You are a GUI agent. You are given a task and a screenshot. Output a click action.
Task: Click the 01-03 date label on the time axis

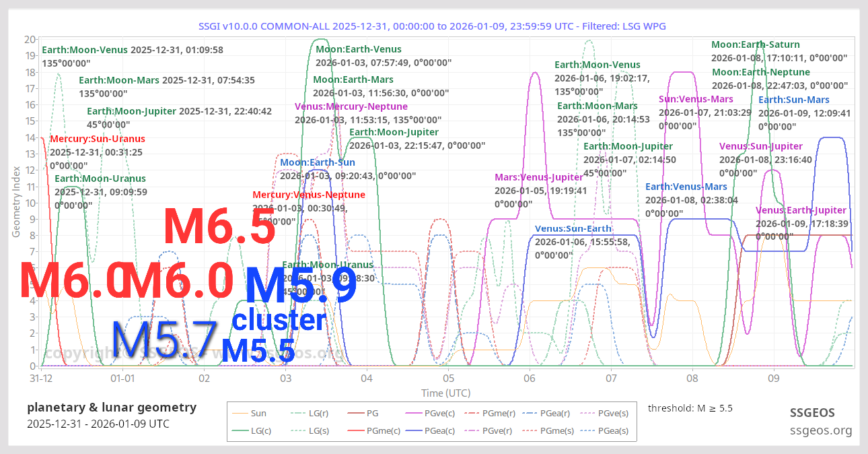(286, 379)
